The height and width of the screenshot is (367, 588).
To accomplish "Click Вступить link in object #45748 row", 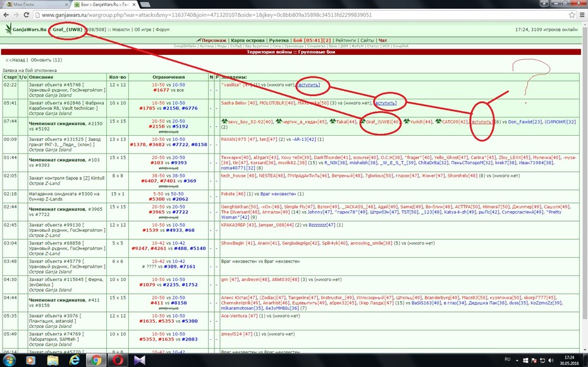I will (309, 85).
